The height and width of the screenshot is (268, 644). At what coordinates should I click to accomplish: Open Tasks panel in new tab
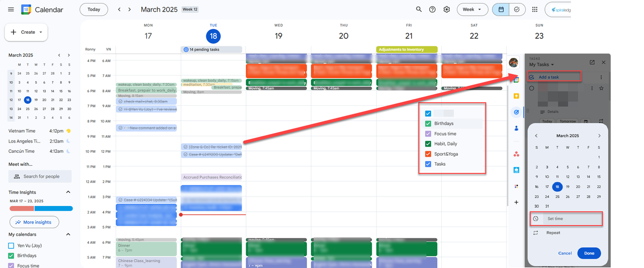coord(592,62)
